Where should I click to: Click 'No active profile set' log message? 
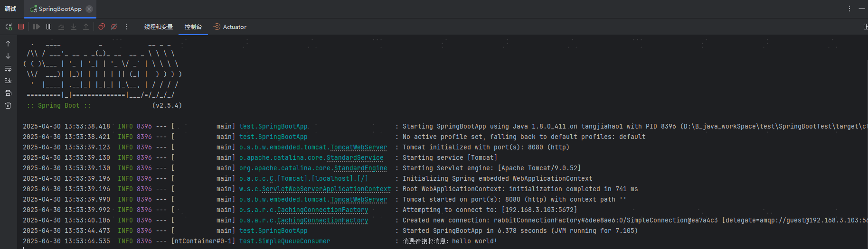tap(524, 137)
